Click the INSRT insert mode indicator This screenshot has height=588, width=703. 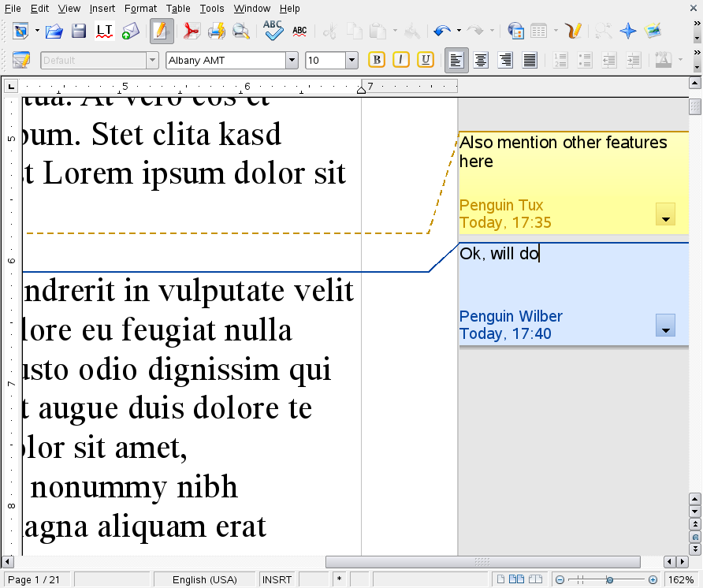277,579
